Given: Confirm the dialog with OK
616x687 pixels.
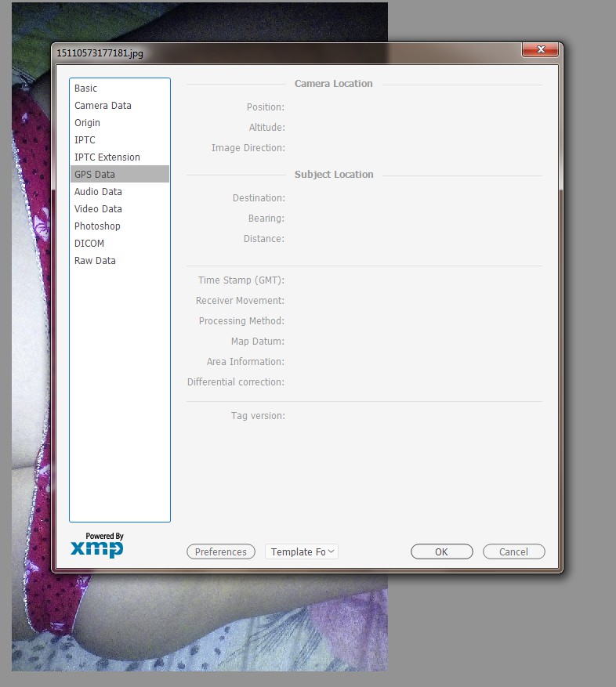Looking at the screenshot, I should 442,551.
